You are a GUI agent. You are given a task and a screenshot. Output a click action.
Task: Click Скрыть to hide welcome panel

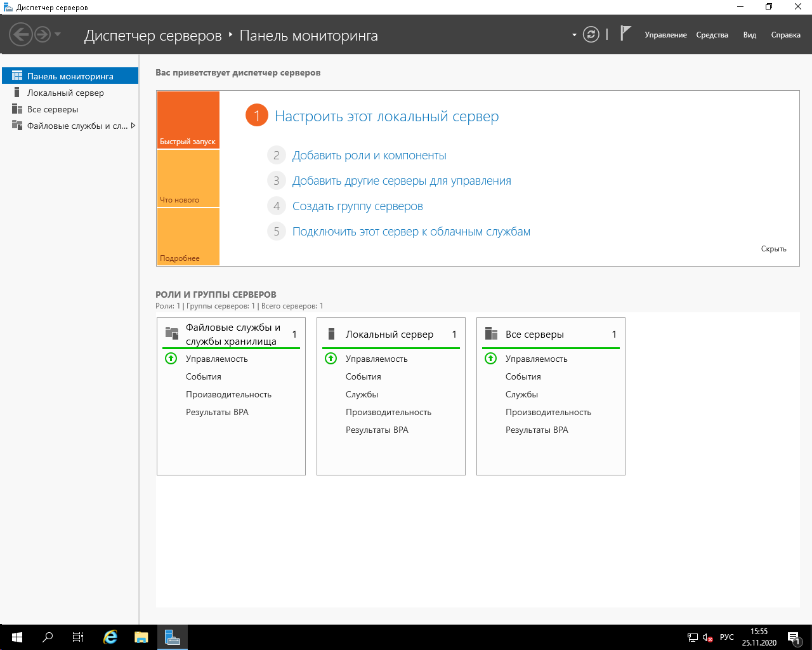[773, 249]
